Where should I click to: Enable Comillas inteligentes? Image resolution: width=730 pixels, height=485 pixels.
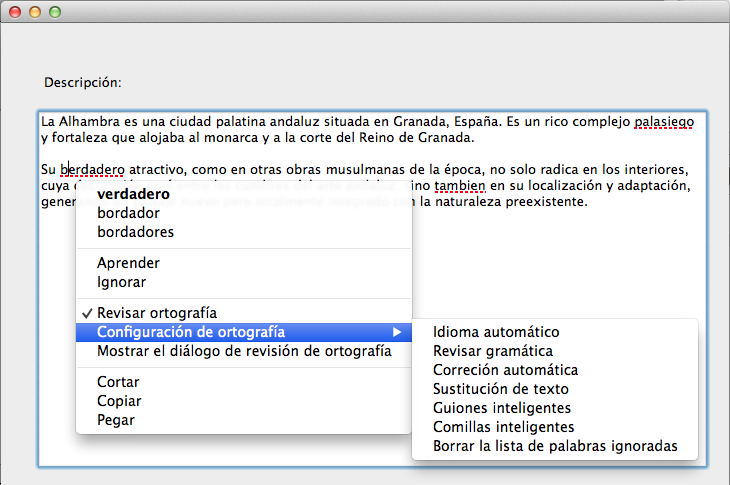point(503,427)
